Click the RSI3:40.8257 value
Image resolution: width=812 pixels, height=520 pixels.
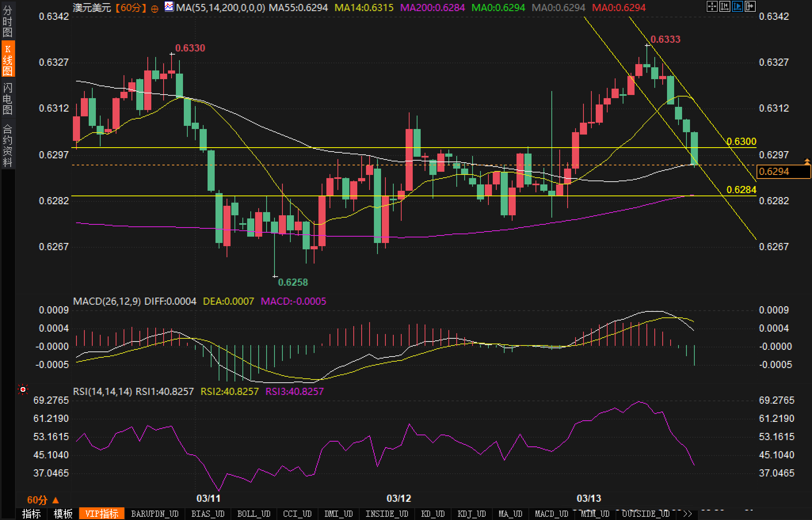pyautogui.click(x=294, y=391)
